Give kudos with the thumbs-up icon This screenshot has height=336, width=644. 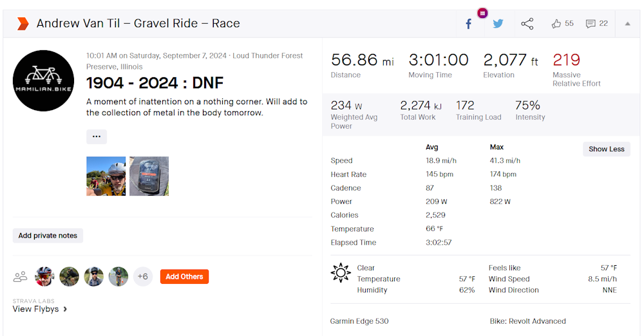tap(556, 24)
